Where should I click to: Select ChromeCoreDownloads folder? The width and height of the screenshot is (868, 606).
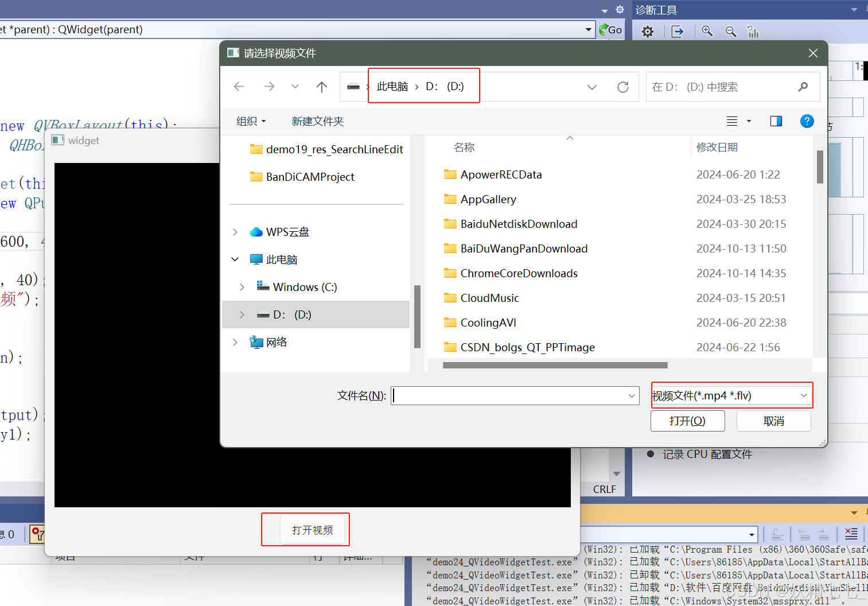511,273
